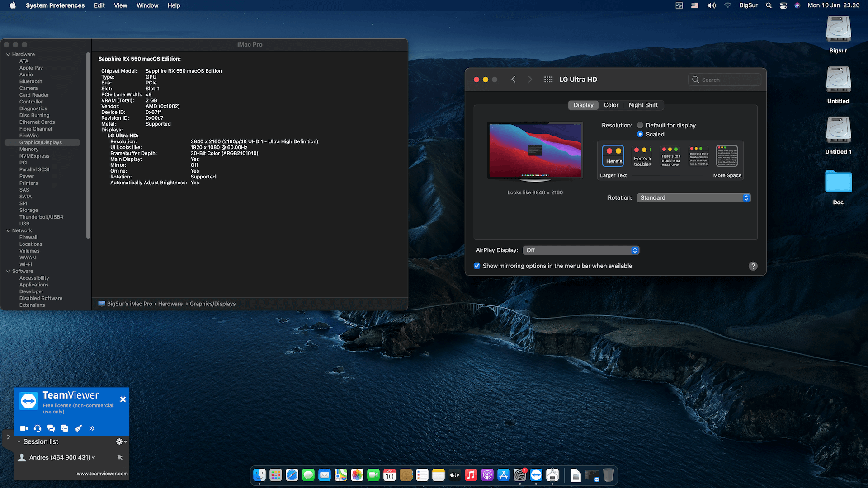The width and height of the screenshot is (868, 488).
Task: Uncheck Show mirroring options in menu bar
Action: click(477, 266)
